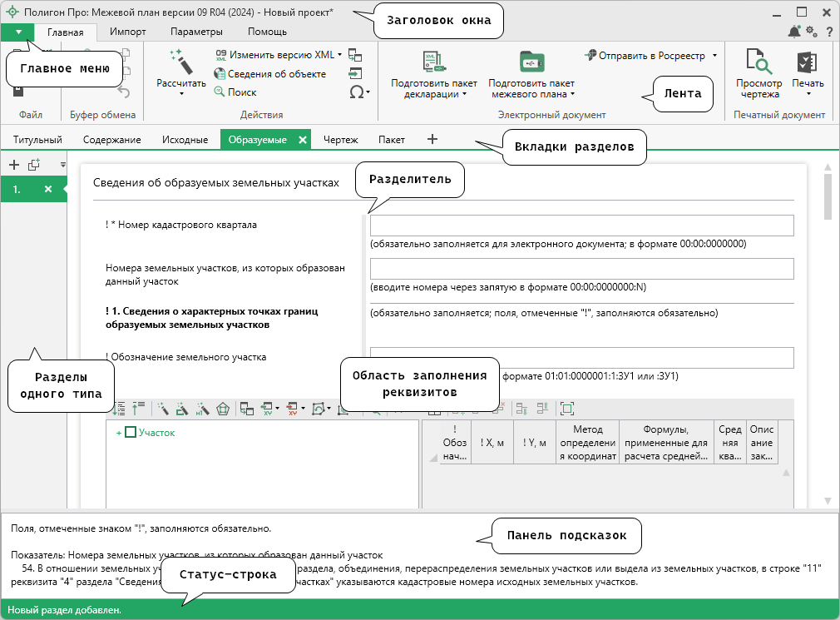Expand the Участок tree node

[x=119, y=433]
